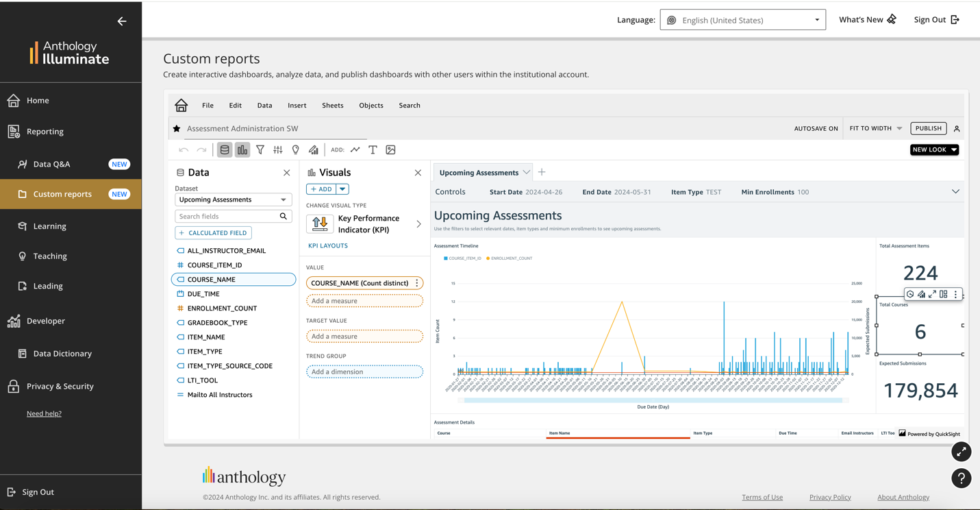The width and height of the screenshot is (980, 510).
Task: Click the Calculated Field button
Action: click(x=214, y=233)
